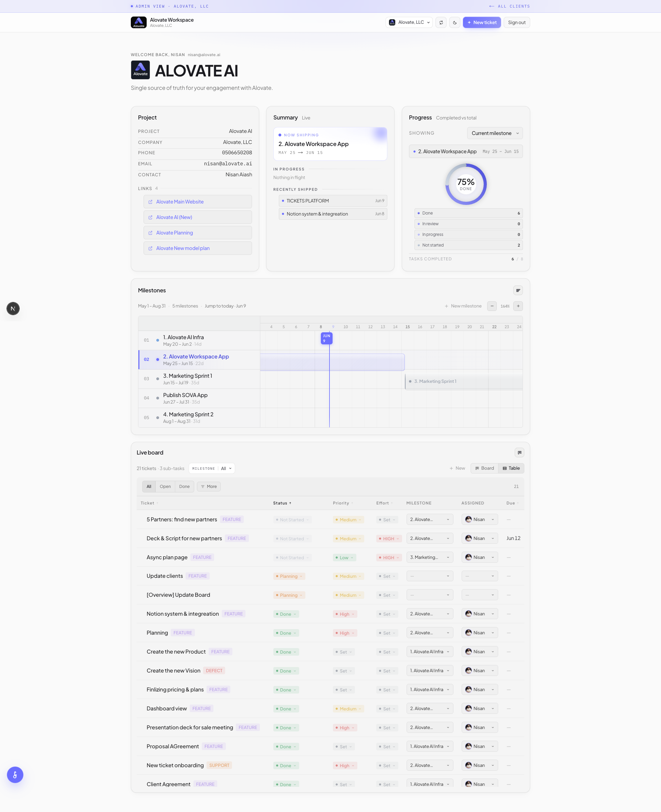Click the JUN 9 today marker
The image size is (661, 812).
(326, 338)
